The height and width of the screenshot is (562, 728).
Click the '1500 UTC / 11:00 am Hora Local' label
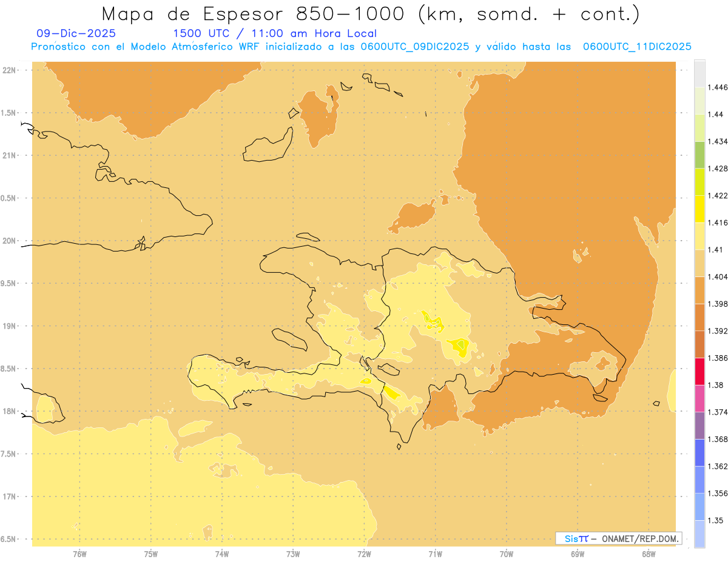click(275, 34)
